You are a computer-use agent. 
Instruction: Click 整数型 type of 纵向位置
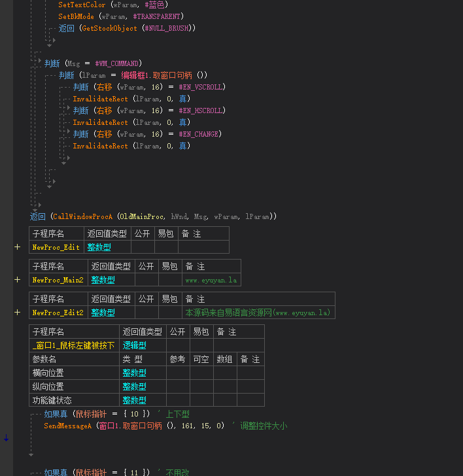tap(134, 386)
